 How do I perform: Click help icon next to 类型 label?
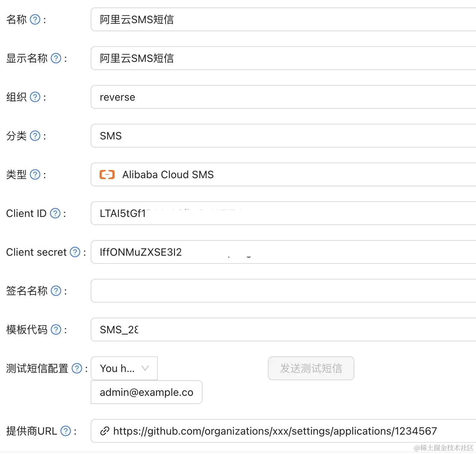pyautogui.click(x=35, y=174)
